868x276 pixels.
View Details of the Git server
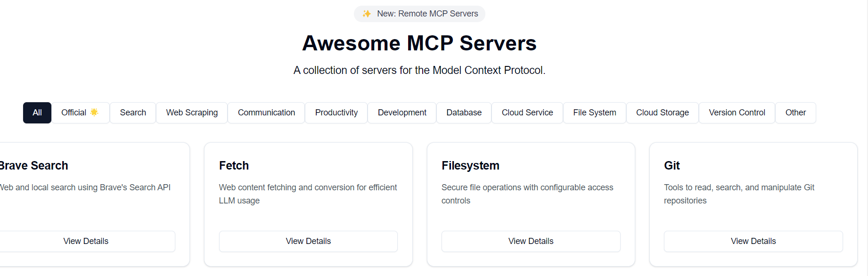pyautogui.click(x=753, y=241)
